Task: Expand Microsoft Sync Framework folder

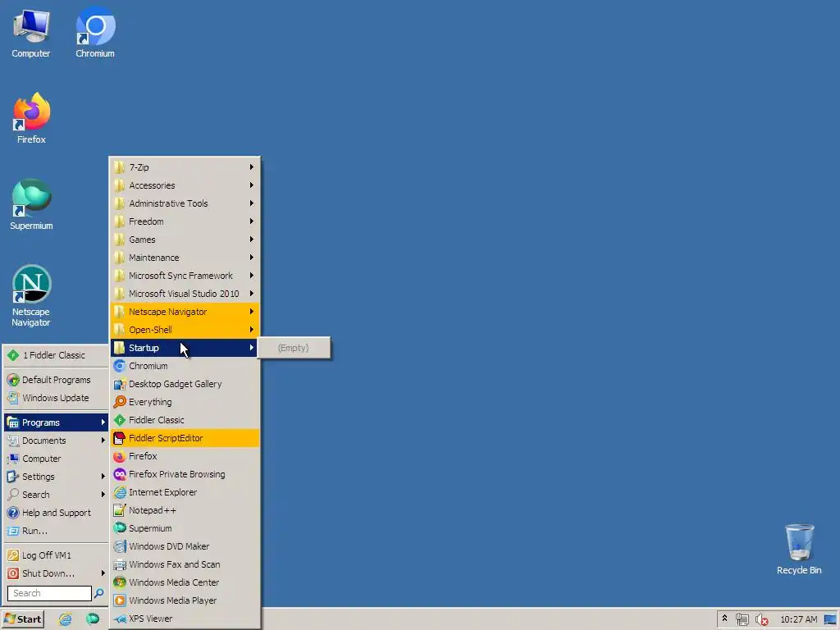Action: pos(185,276)
